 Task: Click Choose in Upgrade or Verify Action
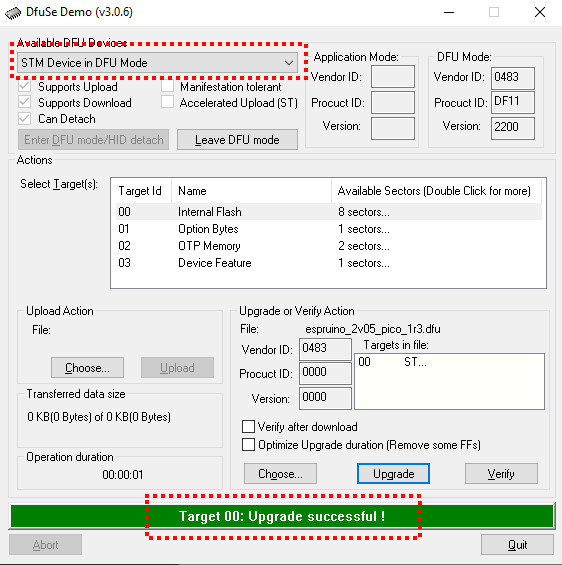(x=280, y=473)
